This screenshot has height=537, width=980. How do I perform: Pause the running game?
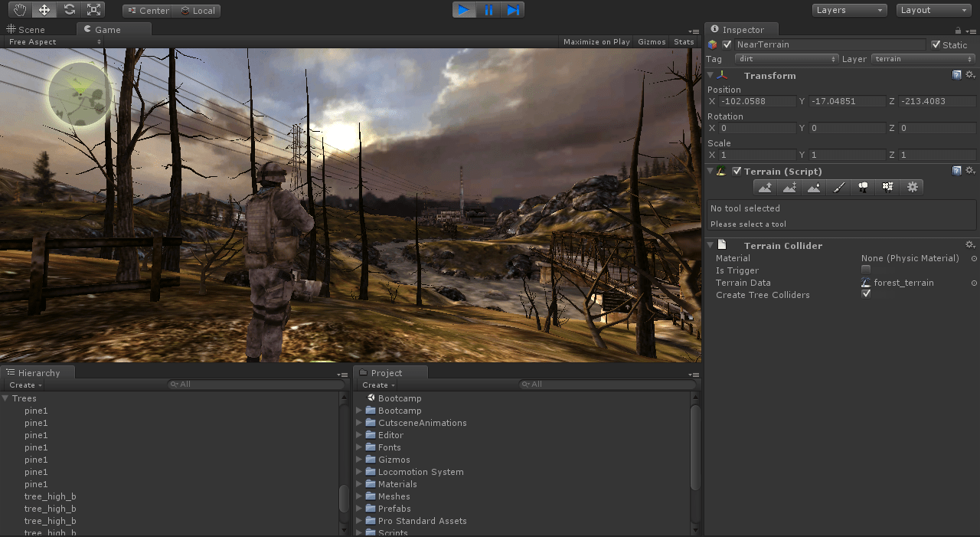(488, 10)
